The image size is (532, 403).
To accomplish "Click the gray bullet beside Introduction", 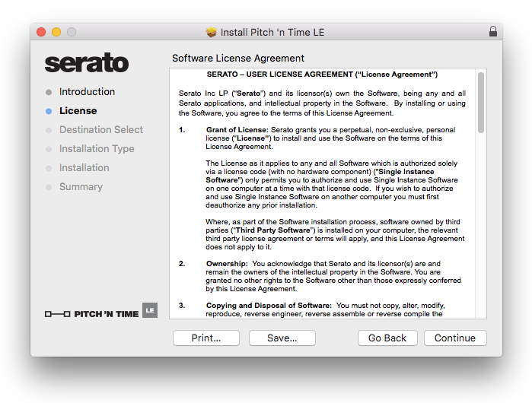I will pyautogui.click(x=49, y=92).
